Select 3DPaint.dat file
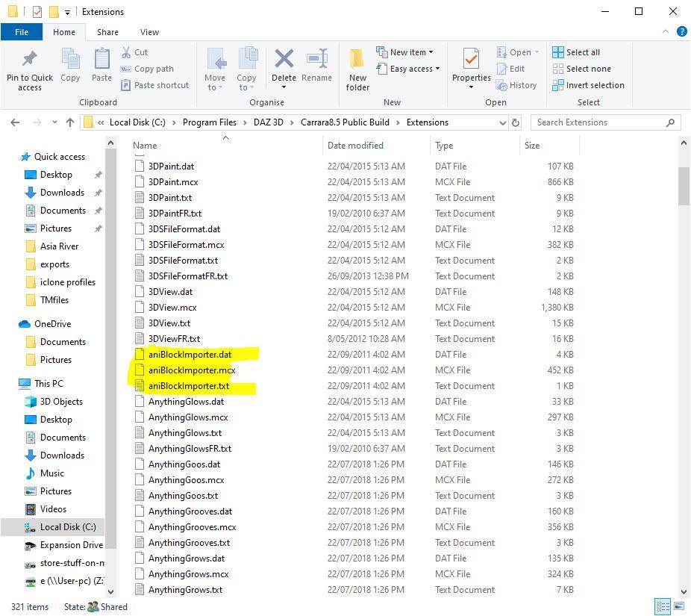 pos(171,167)
